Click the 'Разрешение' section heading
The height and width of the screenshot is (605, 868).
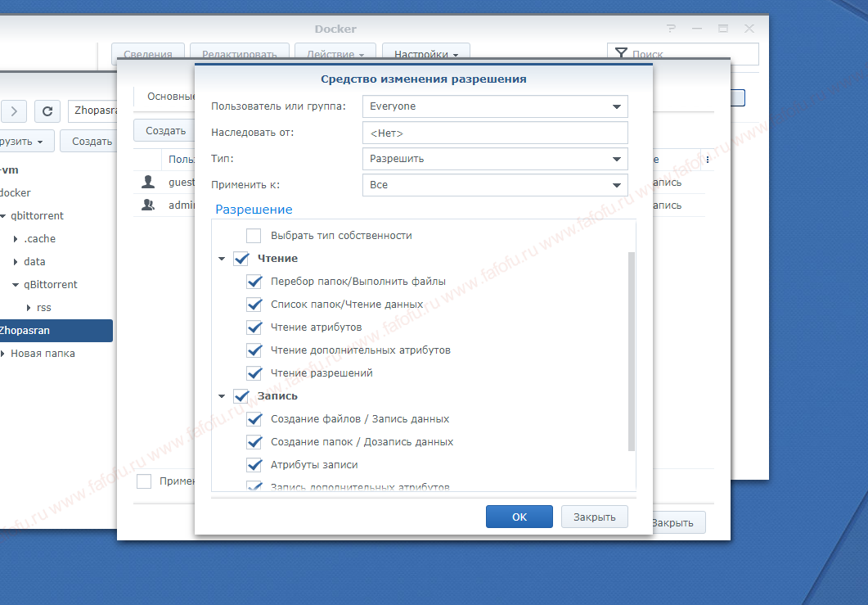(254, 210)
